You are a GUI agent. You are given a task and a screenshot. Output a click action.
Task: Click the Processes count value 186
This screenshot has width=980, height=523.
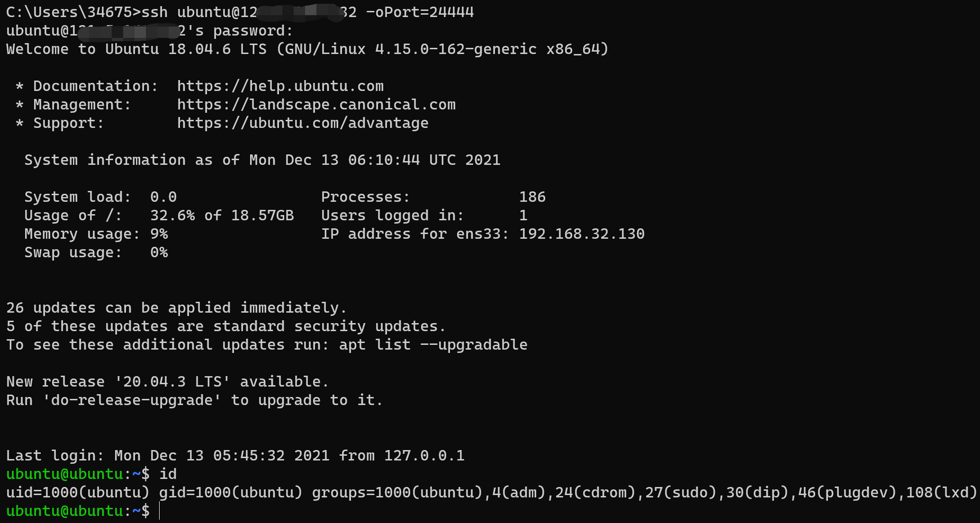coord(532,197)
